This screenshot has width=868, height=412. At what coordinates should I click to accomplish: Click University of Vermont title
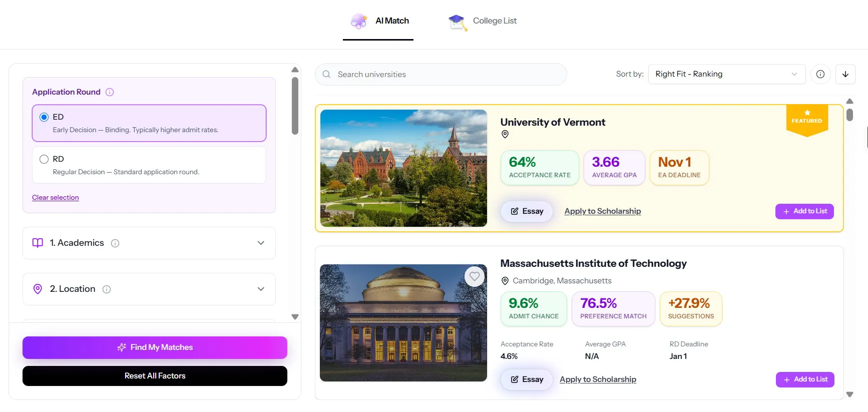553,122
